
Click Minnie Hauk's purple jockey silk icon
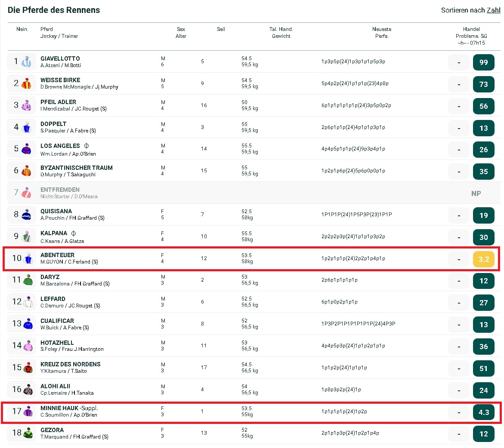tap(28, 412)
